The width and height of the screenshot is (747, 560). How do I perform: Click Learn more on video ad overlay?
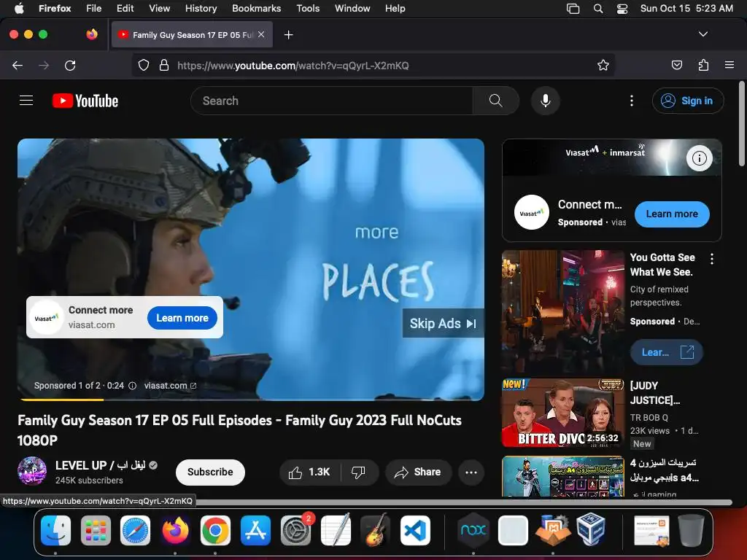pyautogui.click(x=182, y=318)
